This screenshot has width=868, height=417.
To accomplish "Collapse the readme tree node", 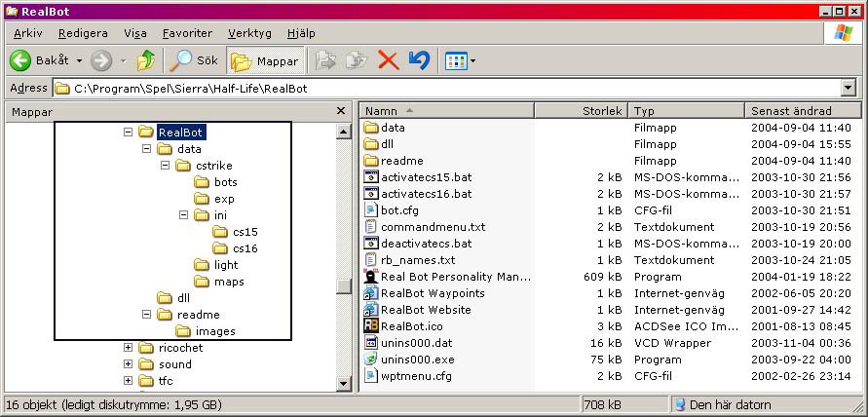I will tap(146, 314).
